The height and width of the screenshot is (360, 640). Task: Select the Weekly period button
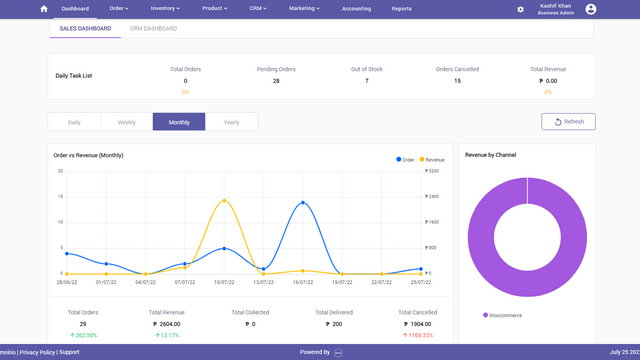pyautogui.click(x=127, y=122)
